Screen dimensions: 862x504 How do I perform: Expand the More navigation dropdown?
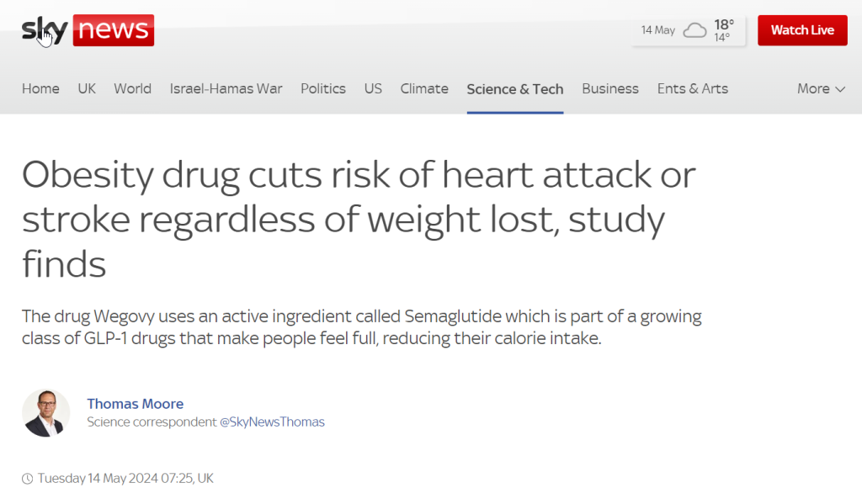[821, 89]
